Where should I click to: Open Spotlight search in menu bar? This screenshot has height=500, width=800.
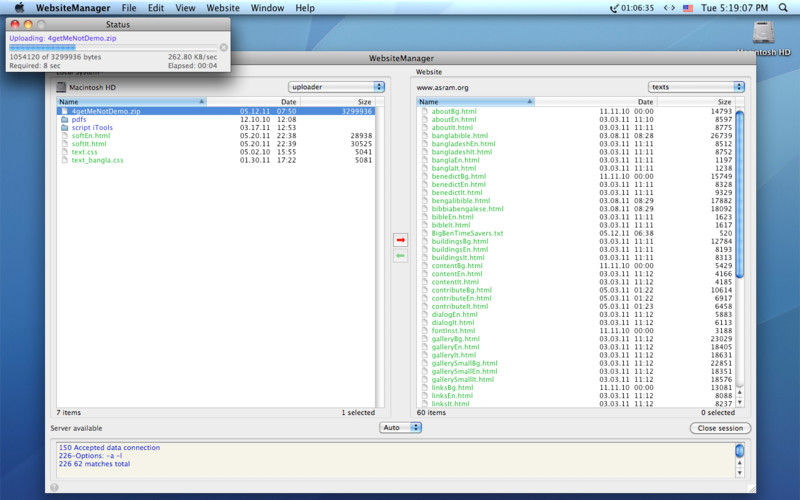(x=783, y=8)
